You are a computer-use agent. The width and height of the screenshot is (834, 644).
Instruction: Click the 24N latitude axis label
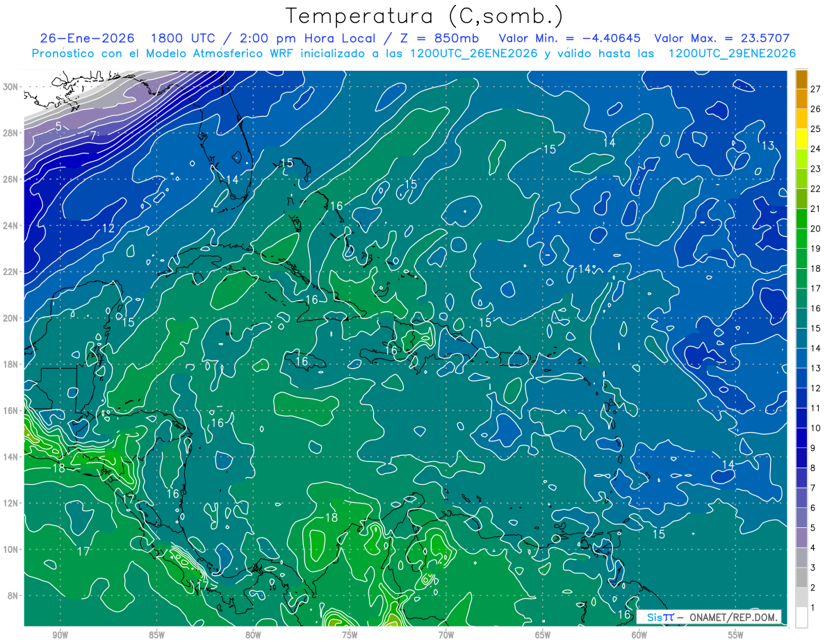point(12,226)
